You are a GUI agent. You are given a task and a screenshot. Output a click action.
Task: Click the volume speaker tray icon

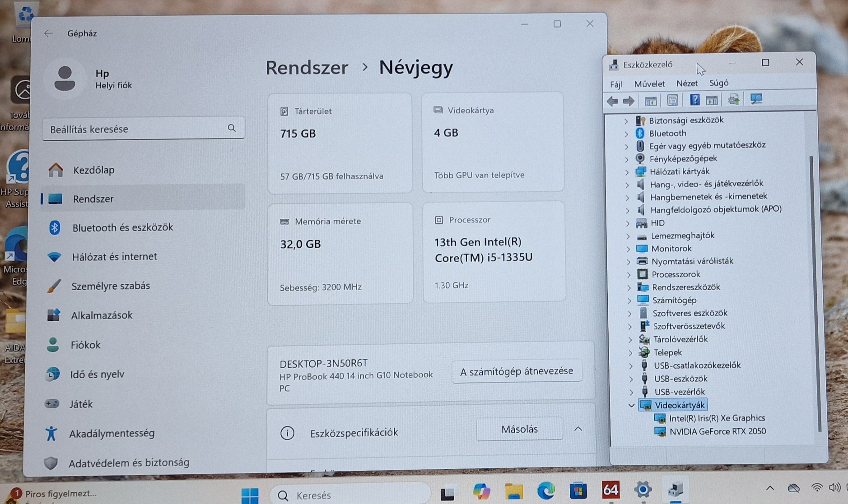click(834, 487)
